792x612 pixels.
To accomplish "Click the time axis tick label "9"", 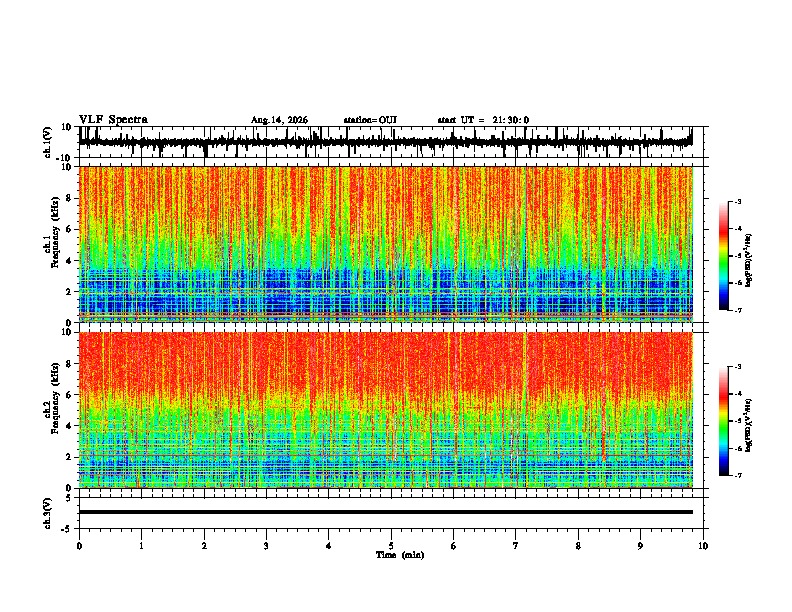I will click(x=640, y=546).
